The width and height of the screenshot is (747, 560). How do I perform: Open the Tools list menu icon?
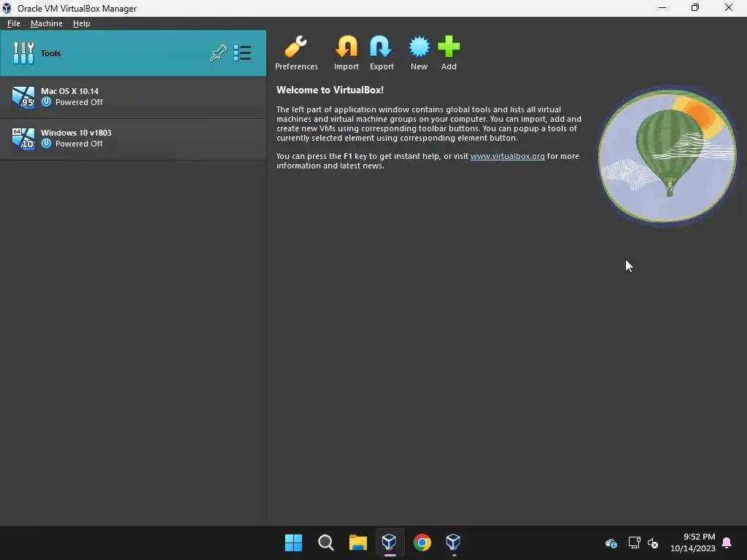pos(242,52)
